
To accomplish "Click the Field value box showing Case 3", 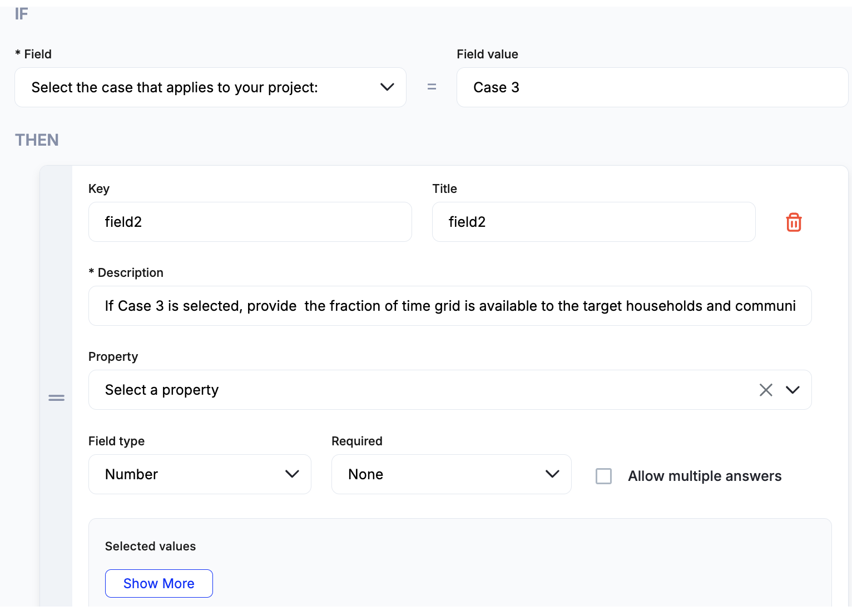I will point(652,87).
